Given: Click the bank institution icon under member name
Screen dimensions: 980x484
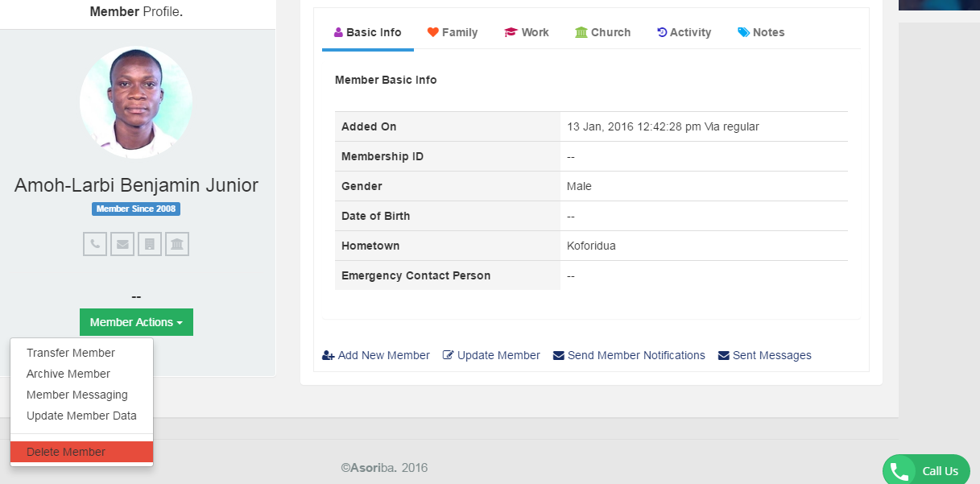Looking at the screenshot, I should pos(177,244).
